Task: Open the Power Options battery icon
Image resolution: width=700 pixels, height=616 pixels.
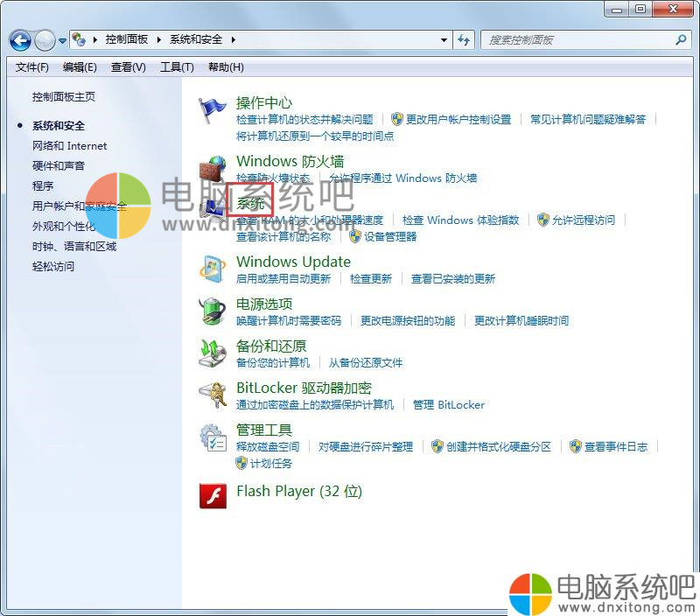Action: (x=213, y=311)
